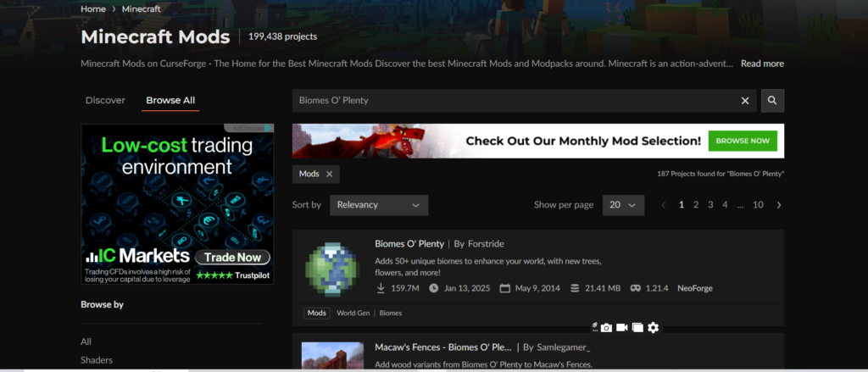
Task: Click the World Gen category tag
Action: click(353, 314)
